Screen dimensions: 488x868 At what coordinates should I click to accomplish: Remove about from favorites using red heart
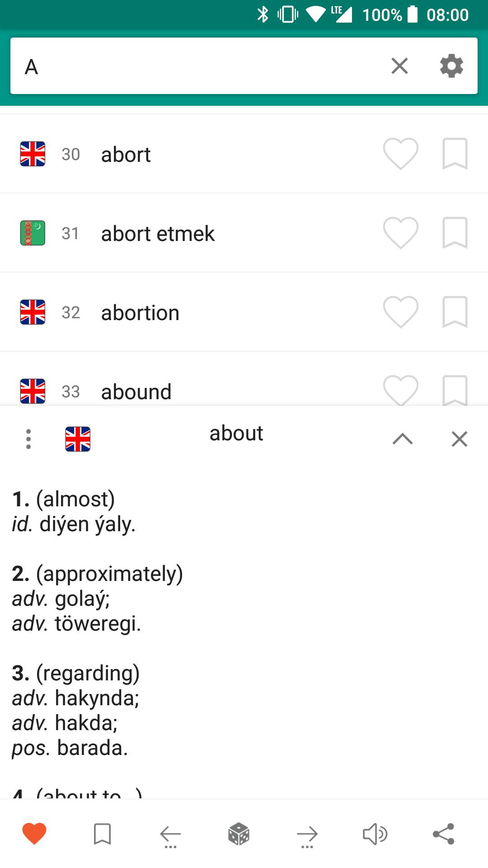point(34,834)
